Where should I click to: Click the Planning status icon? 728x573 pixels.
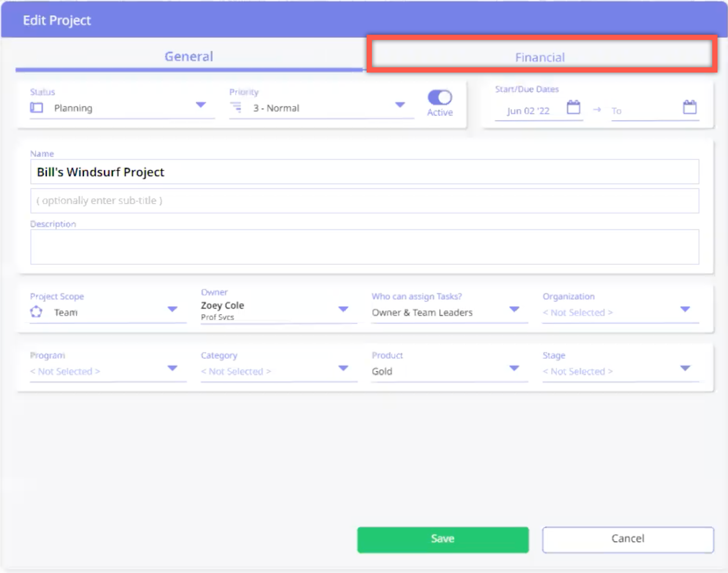[x=37, y=108]
